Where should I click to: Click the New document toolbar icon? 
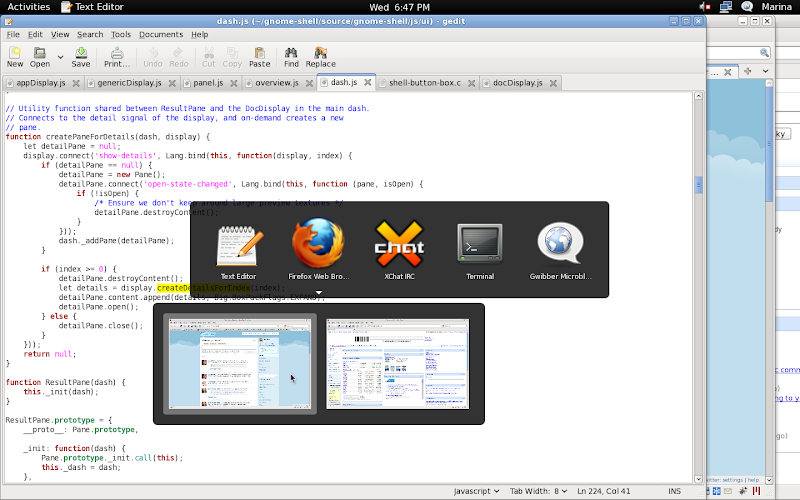pos(15,57)
